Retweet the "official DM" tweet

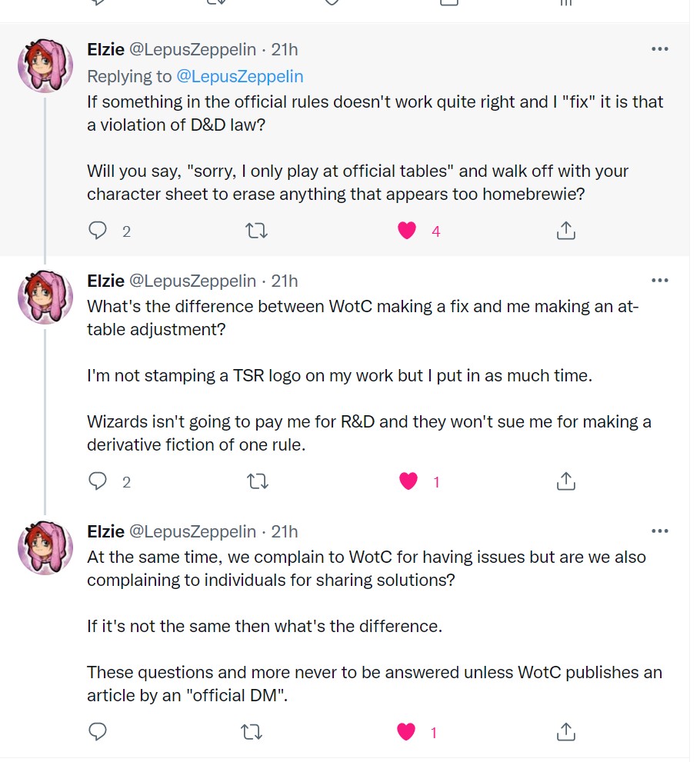[252, 732]
